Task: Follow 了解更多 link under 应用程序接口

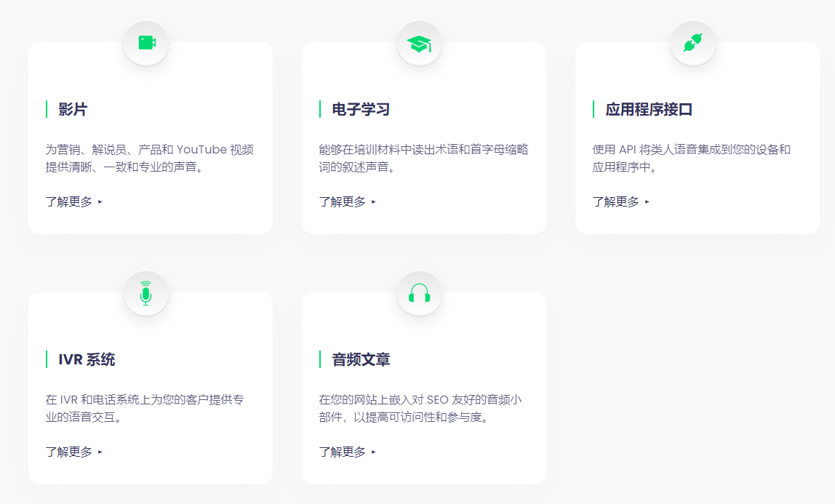Action: click(616, 202)
